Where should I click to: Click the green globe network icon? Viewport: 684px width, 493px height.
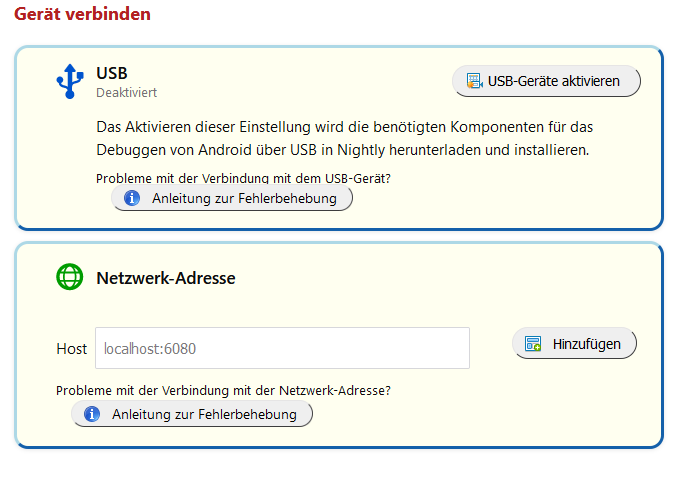coord(70,278)
